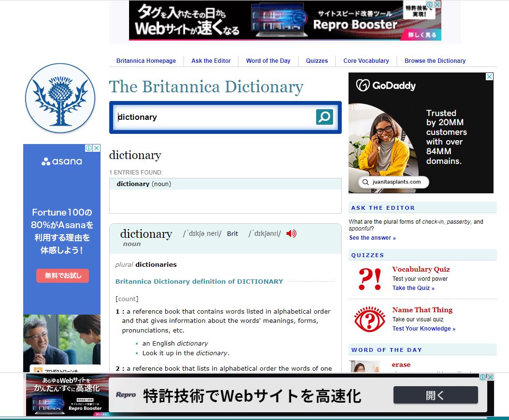Image resolution: width=509 pixels, height=420 pixels.
Task: Click the example 'Look it up in the dictionary'
Action: pos(186,353)
